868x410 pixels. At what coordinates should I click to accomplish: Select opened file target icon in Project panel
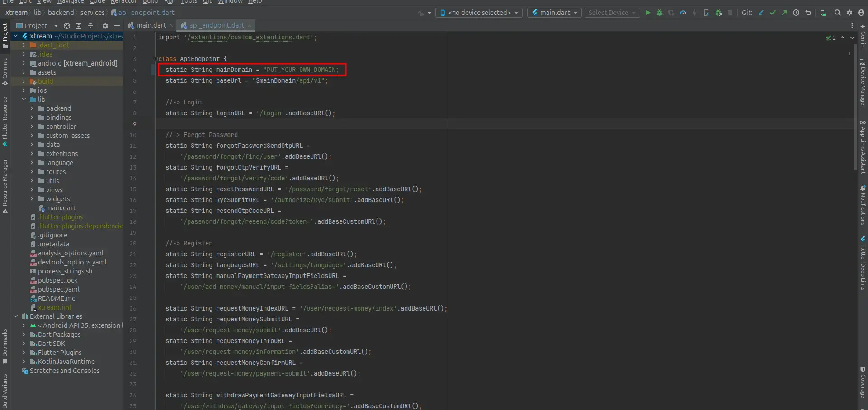pos(67,26)
